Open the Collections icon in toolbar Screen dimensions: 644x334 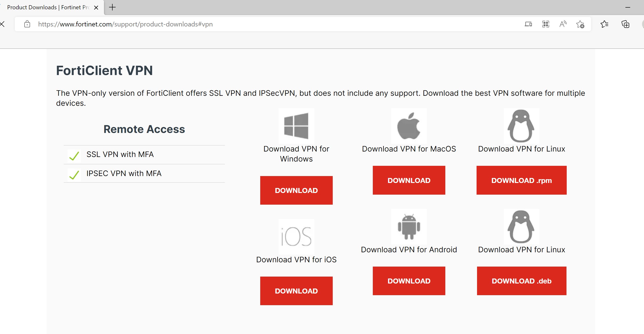(625, 24)
